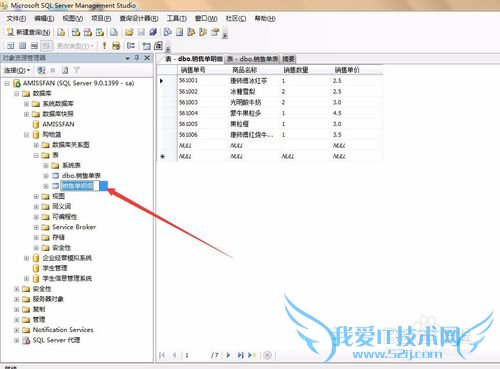Select the dbo.销售单表 table in the tree

[81, 176]
